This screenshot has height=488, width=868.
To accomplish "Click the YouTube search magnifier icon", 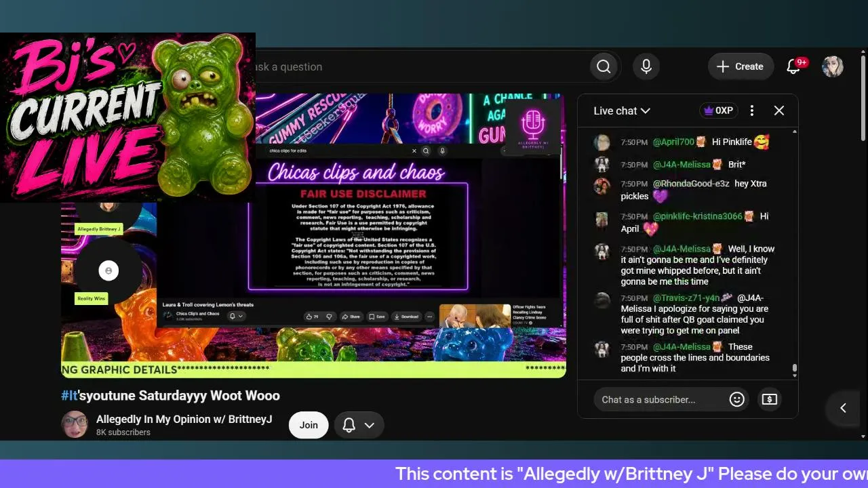I will [x=604, y=66].
